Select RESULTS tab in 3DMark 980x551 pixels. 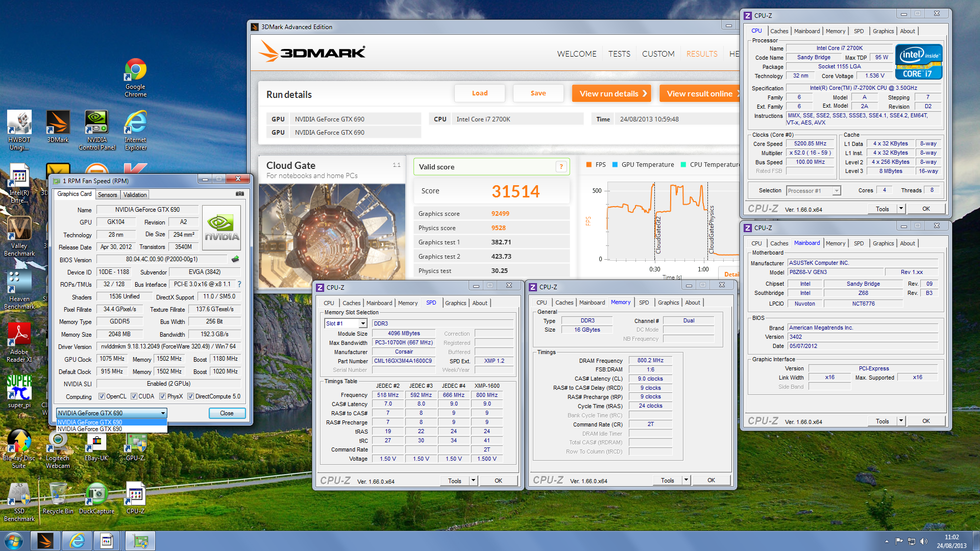(702, 54)
